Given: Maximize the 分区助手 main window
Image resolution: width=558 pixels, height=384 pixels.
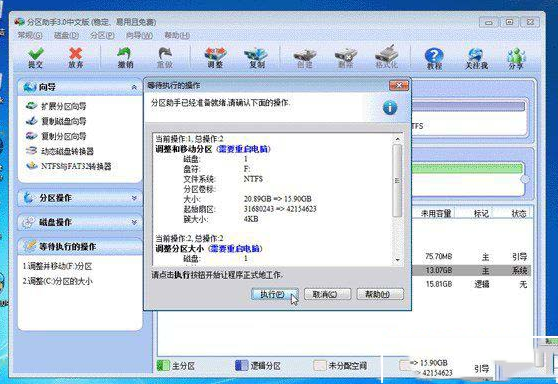Looking at the screenshot, I should pyautogui.click(x=509, y=22).
